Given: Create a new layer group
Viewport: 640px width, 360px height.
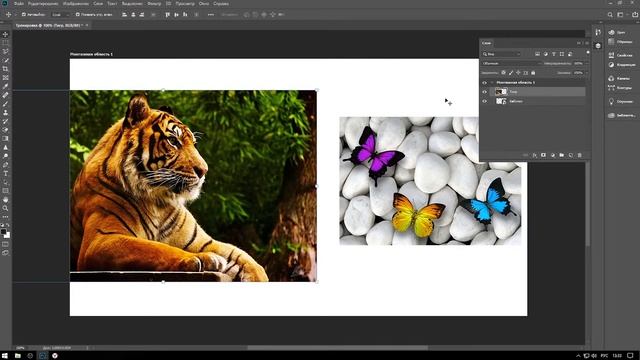Looking at the screenshot, I should tap(562, 155).
